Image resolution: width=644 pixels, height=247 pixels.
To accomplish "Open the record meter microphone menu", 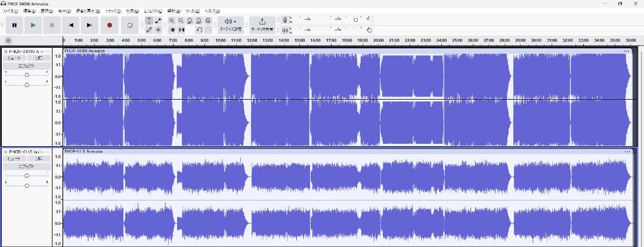I will [284, 20].
